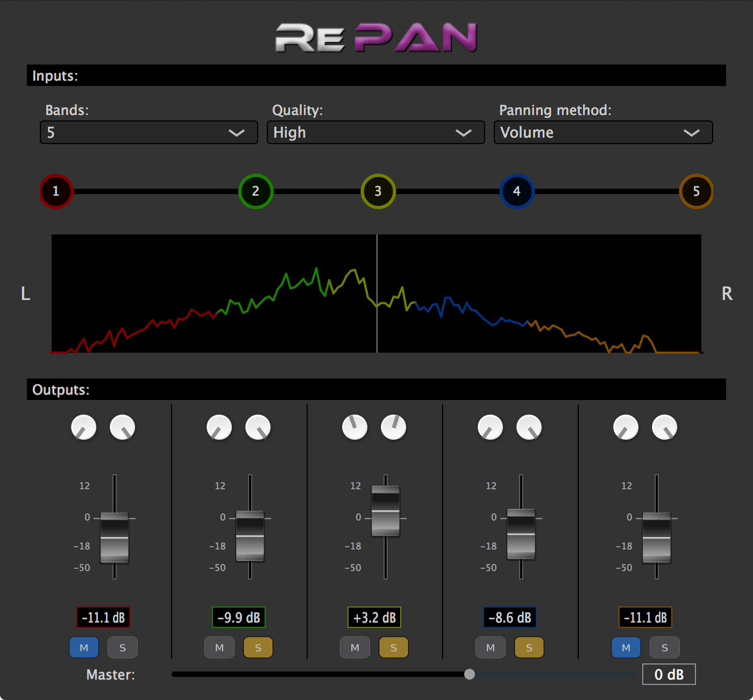Image resolution: width=753 pixels, height=700 pixels.
Task: Select blue band marker 4
Action: point(517,191)
